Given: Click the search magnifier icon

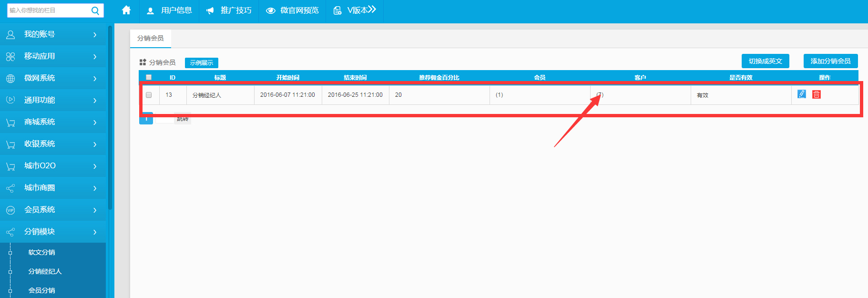Looking at the screenshot, I should 95,10.
